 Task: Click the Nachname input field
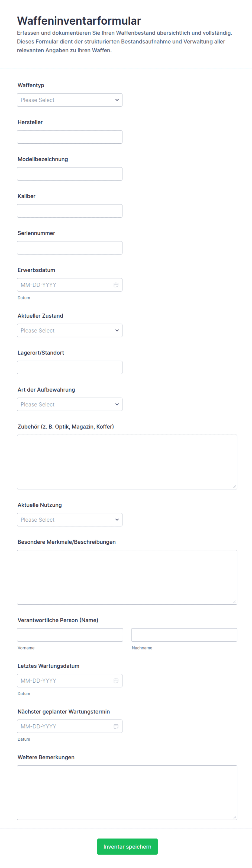coord(184,635)
